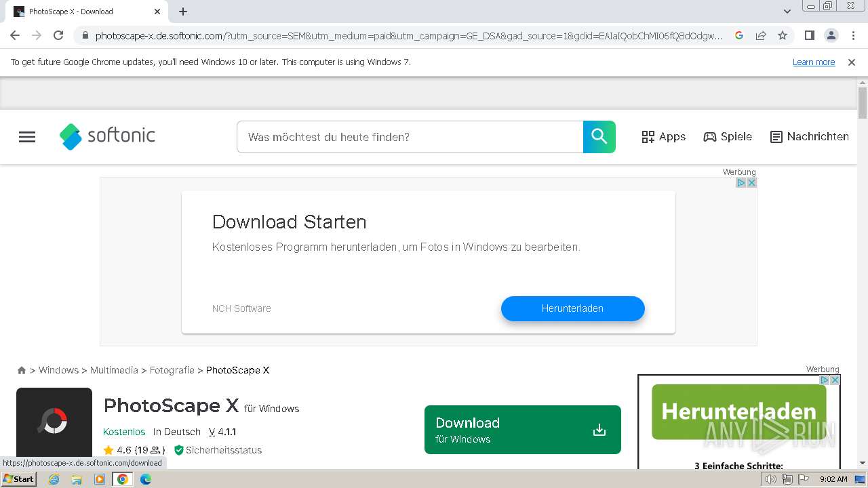Click the V 4.1.1 version label
This screenshot has width=868, height=488.
point(222,432)
